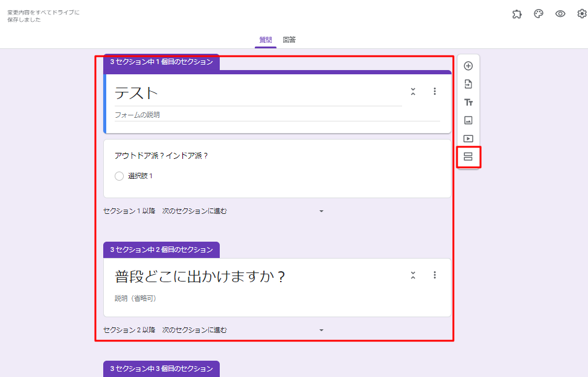Viewport: 588px width, 377px height.
Task: Open the theme customization palette
Action: (x=538, y=14)
